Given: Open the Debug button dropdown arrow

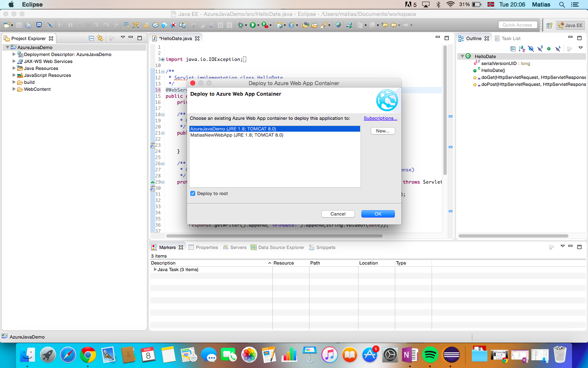Looking at the screenshot, I should click(246, 25).
